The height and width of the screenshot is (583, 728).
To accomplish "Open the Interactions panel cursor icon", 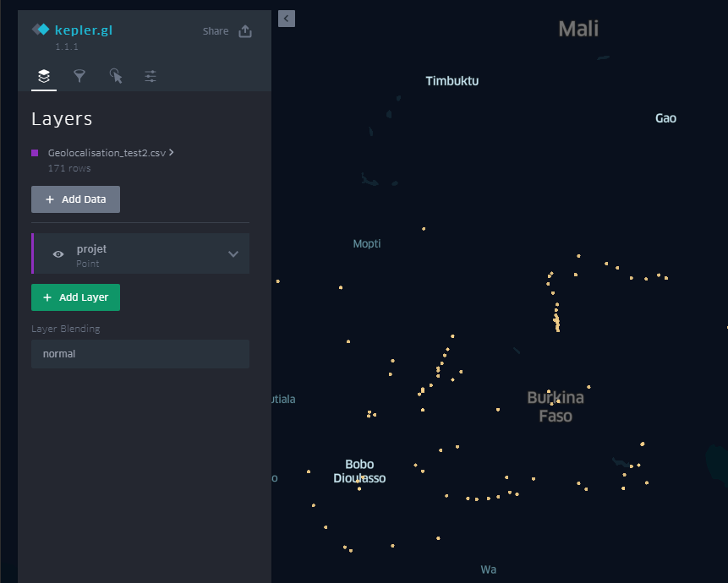I will pyautogui.click(x=116, y=76).
